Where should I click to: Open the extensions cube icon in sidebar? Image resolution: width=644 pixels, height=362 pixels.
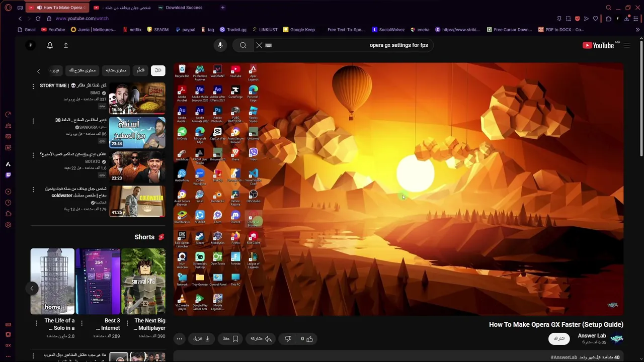pyautogui.click(x=8, y=214)
